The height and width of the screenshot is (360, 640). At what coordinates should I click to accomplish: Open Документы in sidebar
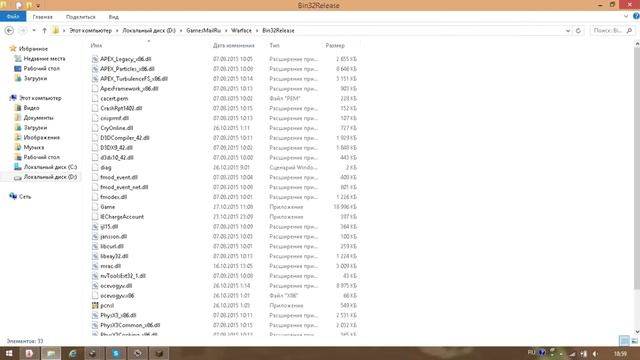coord(38,118)
